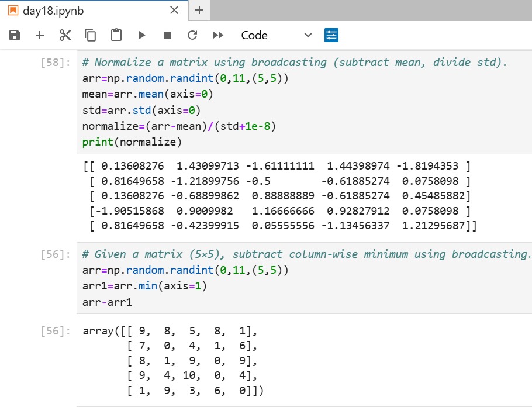Copy the selected cell

[90, 35]
